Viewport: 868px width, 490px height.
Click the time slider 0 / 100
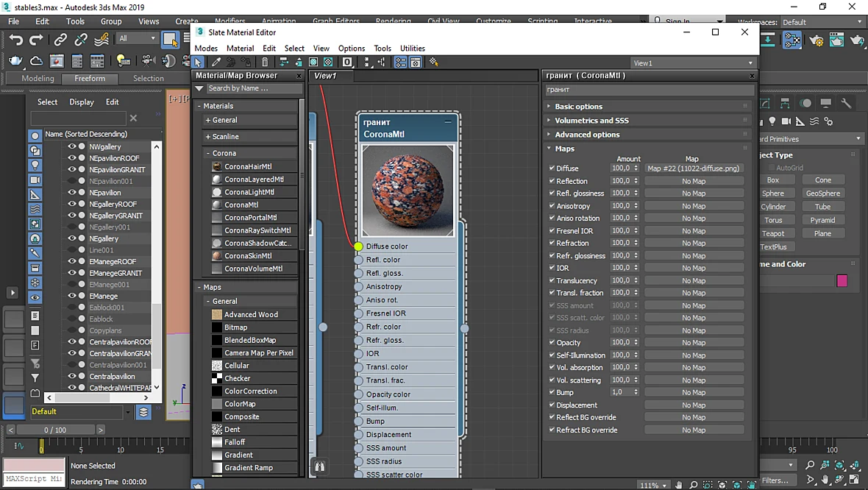(55, 430)
